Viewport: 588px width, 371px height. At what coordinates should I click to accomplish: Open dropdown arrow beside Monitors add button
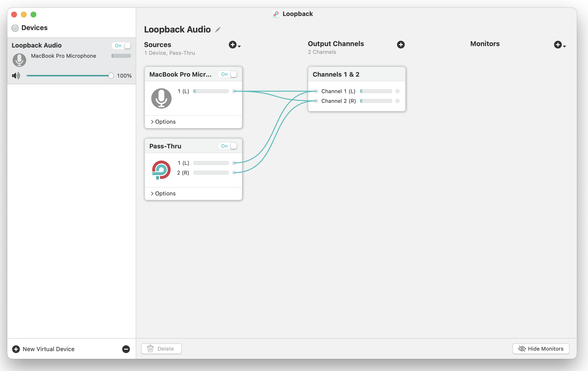[564, 46]
